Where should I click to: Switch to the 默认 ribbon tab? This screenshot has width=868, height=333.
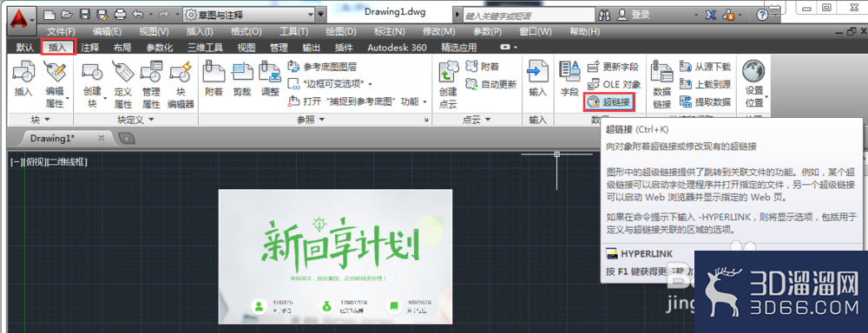pos(25,48)
